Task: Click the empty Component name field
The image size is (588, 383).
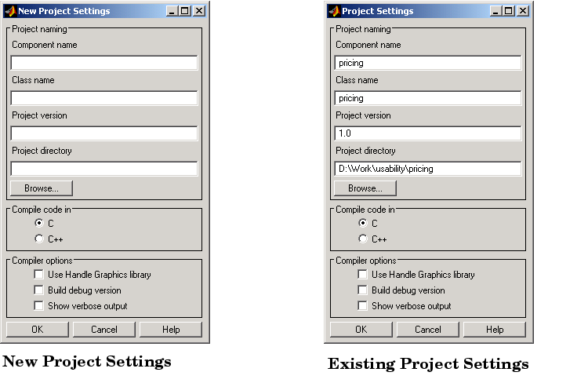Action: [x=104, y=63]
